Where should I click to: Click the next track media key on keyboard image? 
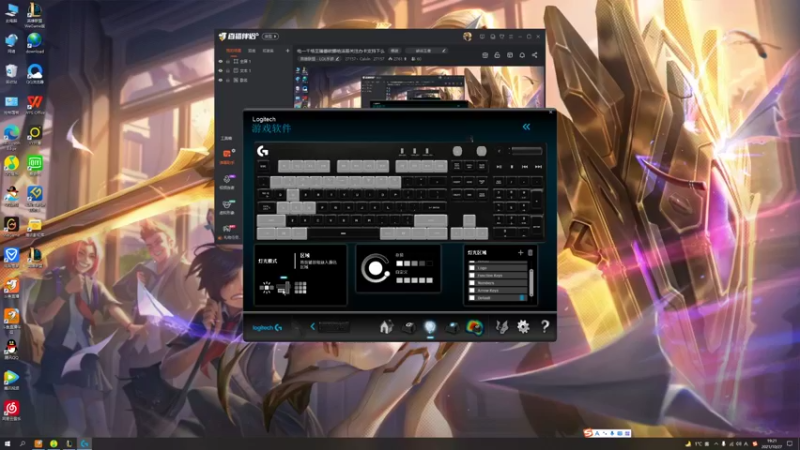coord(538,167)
